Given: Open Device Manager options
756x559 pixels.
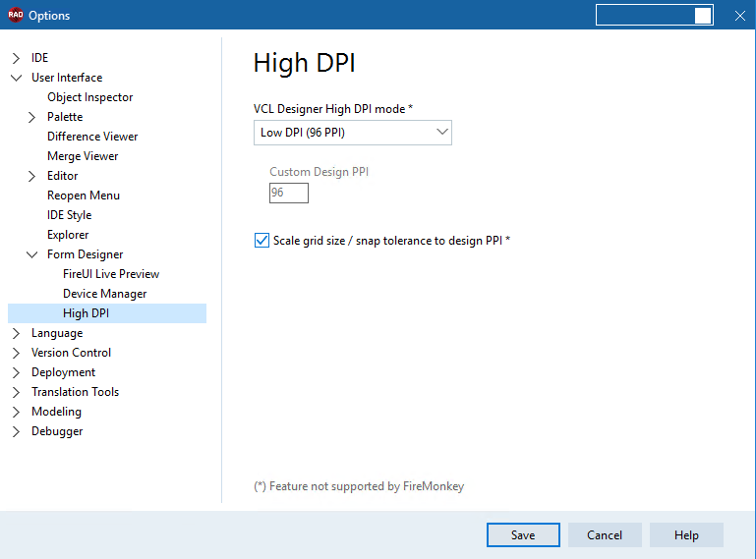Looking at the screenshot, I should click(x=105, y=294).
